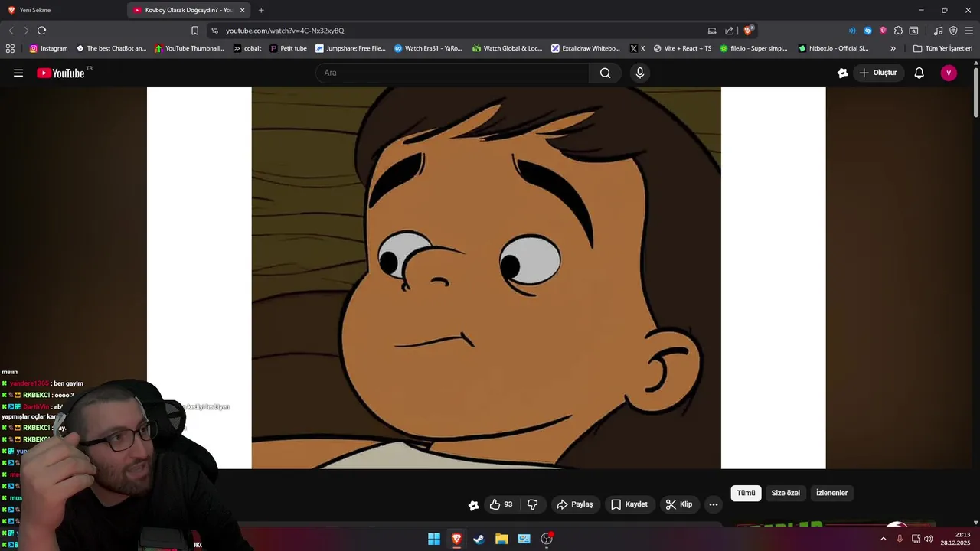Open the Vite + React + TS bookmark
The image size is (980, 551).
click(682, 48)
